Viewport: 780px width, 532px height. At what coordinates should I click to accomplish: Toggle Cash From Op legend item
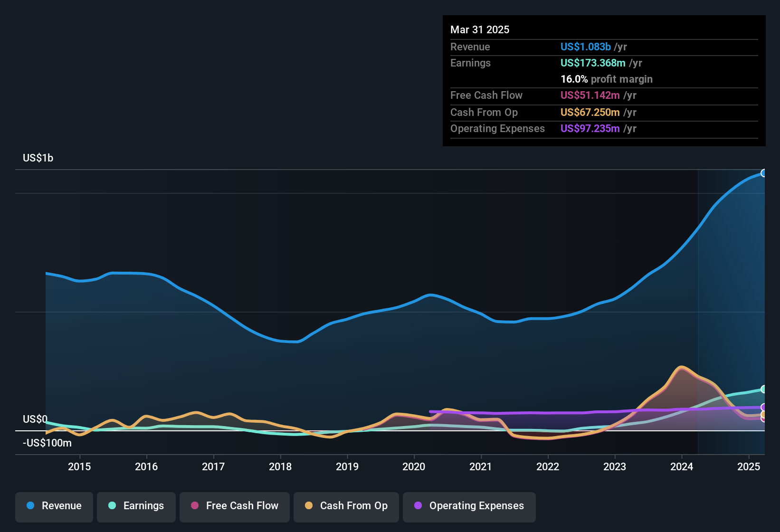[x=346, y=507]
